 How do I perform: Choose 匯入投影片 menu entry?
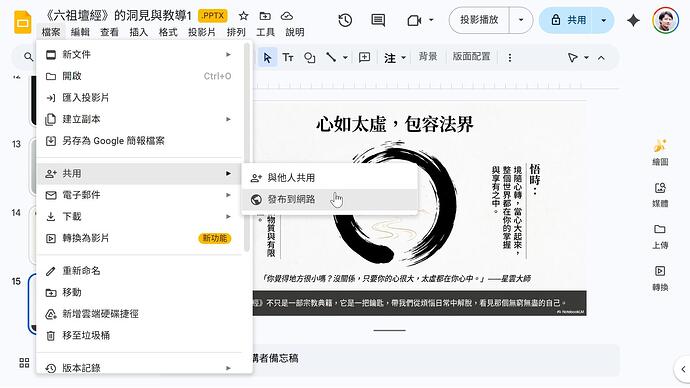(x=139, y=98)
